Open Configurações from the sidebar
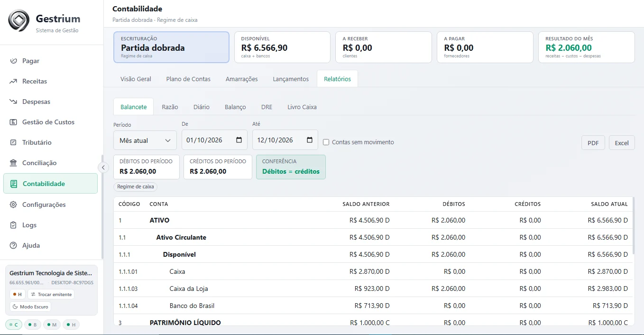644x335 pixels. [50, 205]
